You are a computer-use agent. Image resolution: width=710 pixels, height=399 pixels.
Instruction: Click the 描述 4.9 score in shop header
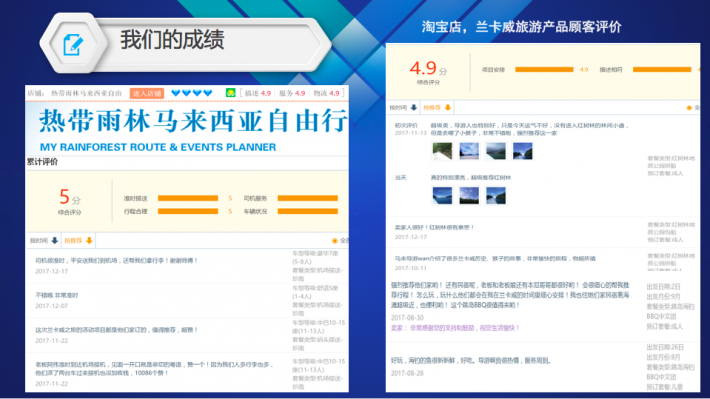click(x=258, y=93)
